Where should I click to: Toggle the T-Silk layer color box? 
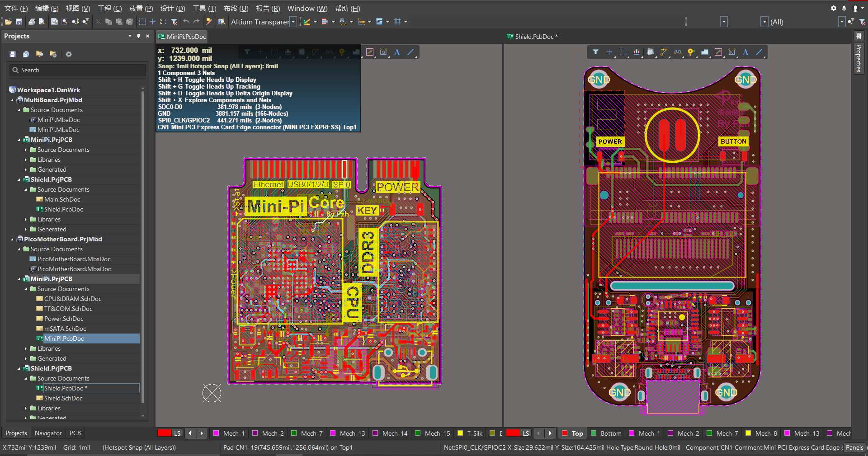[460, 433]
